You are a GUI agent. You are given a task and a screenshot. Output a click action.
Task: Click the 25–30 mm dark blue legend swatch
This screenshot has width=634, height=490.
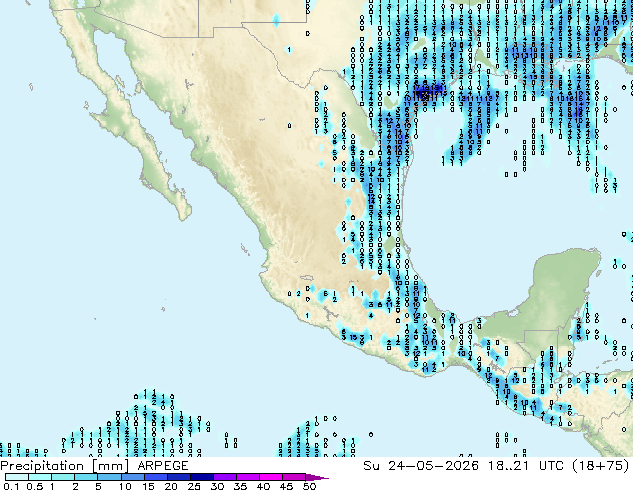coord(202,477)
